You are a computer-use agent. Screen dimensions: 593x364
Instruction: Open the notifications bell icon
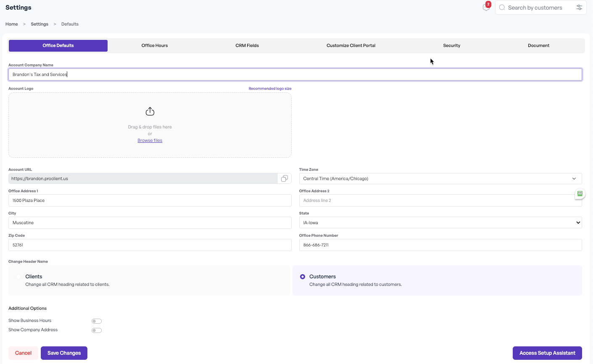(x=486, y=8)
